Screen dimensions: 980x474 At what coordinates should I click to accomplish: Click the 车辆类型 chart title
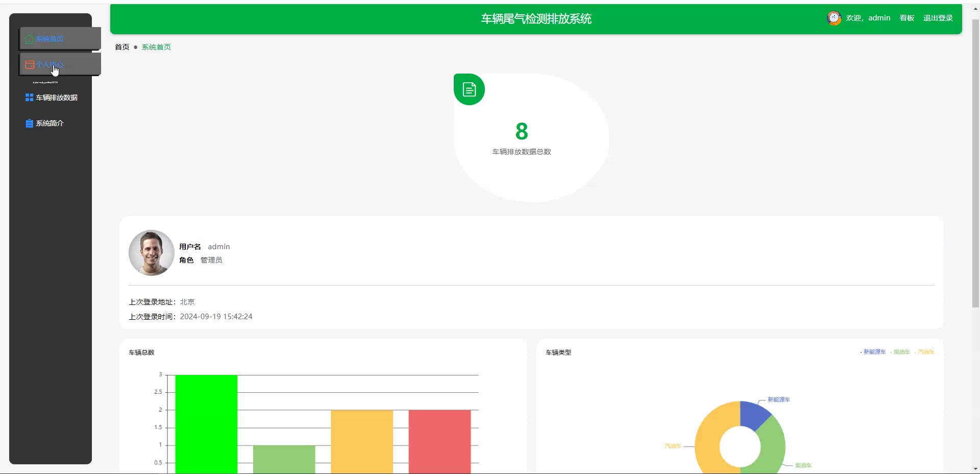[x=558, y=352]
